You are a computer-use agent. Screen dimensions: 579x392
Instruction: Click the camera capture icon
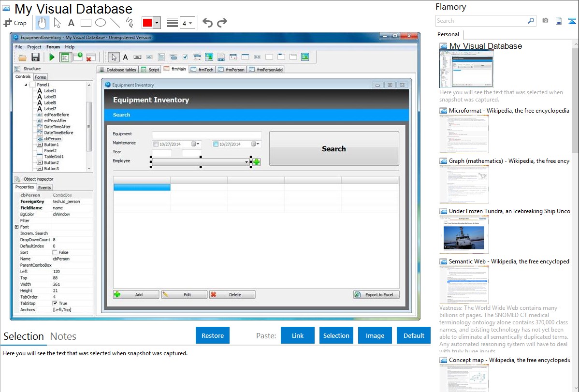tap(545, 21)
